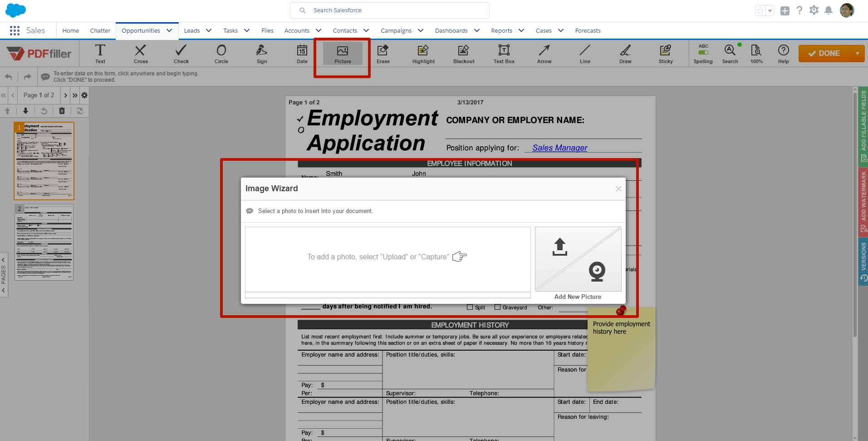
Task: Open the 100% zoom control
Action: click(x=756, y=54)
